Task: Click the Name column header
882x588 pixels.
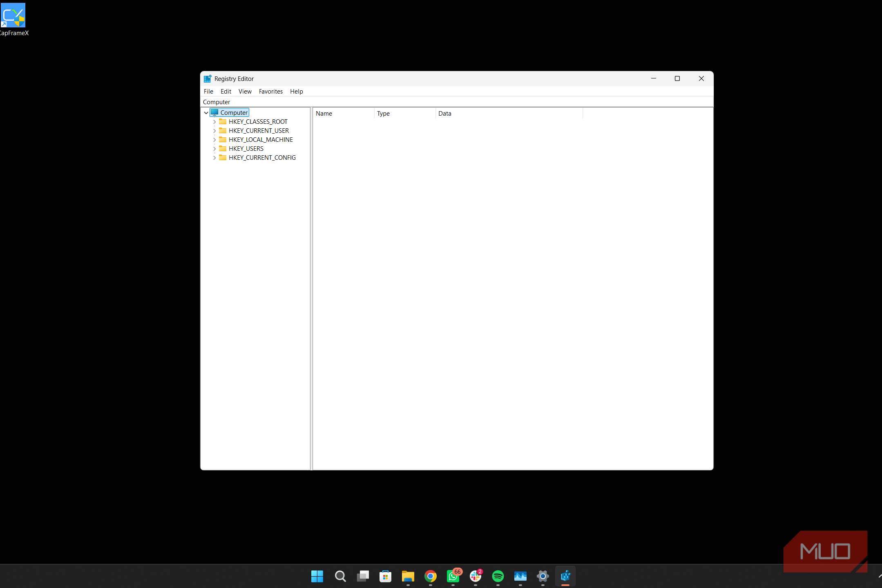Action: tap(344, 114)
